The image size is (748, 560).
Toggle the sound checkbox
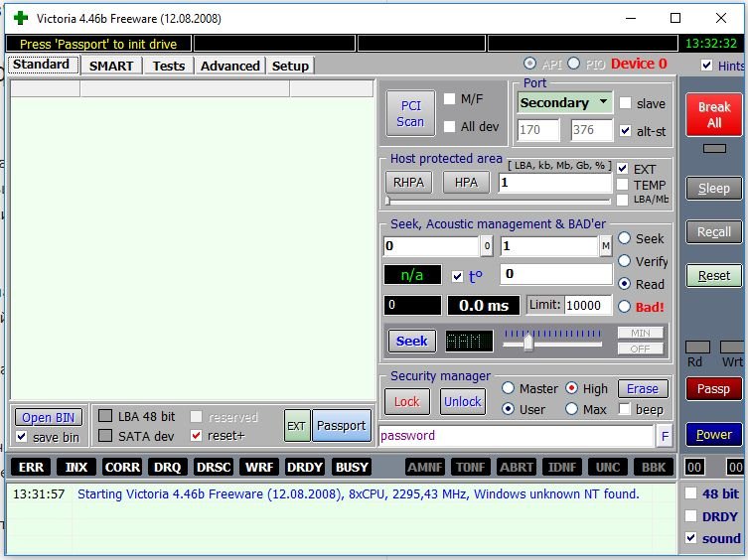[x=690, y=537]
